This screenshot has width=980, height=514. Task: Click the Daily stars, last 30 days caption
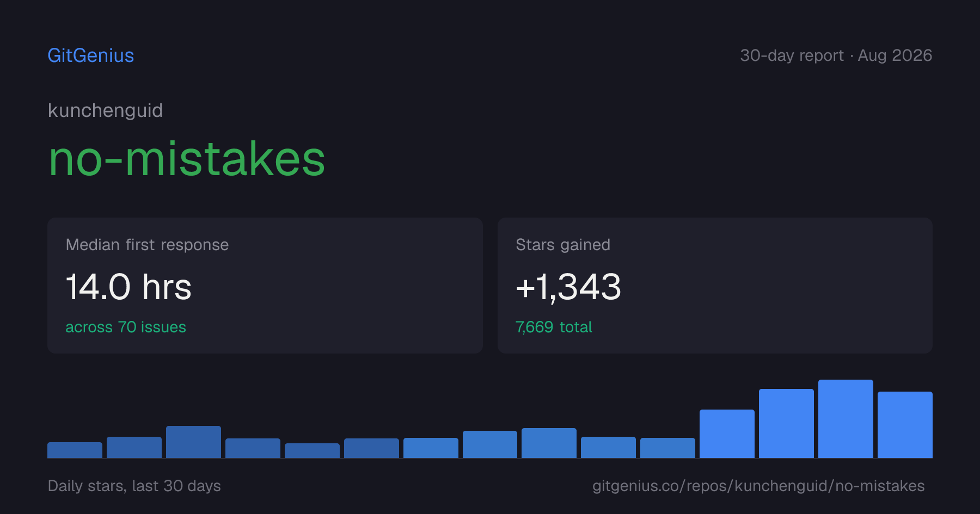coord(134,486)
